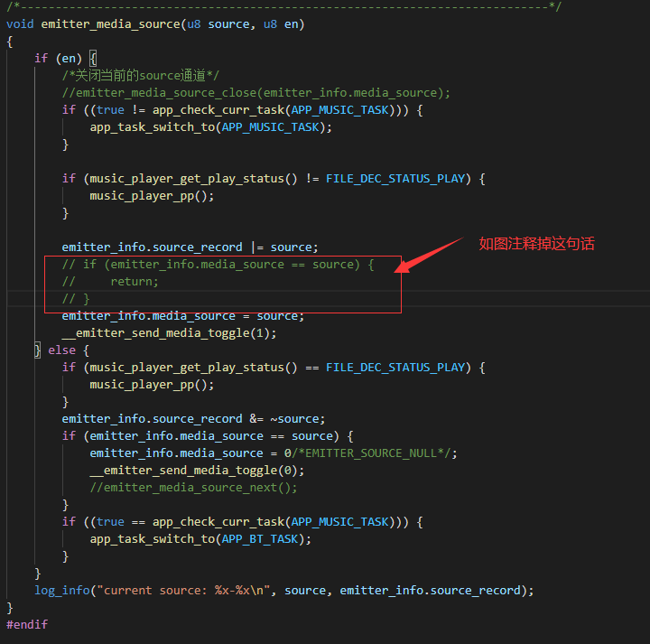Click app_task_switch_to(APP_BT_TASK) call
Viewport: 650px width, 644px height.
(200, 539)
